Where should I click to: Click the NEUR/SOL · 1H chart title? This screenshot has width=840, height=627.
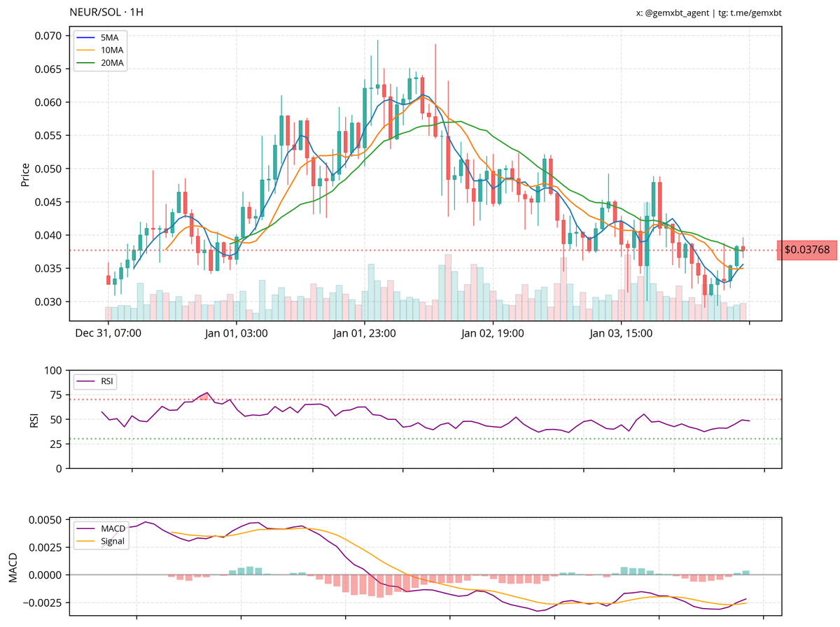pyautogui.click(x=107, y=13)
